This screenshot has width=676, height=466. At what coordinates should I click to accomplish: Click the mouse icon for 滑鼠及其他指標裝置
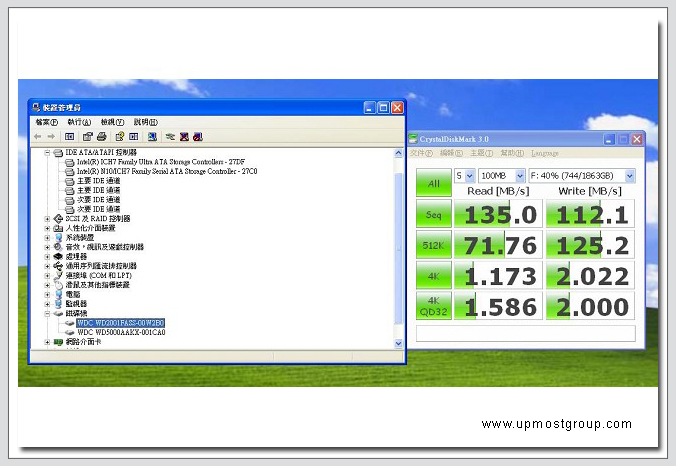58,285
